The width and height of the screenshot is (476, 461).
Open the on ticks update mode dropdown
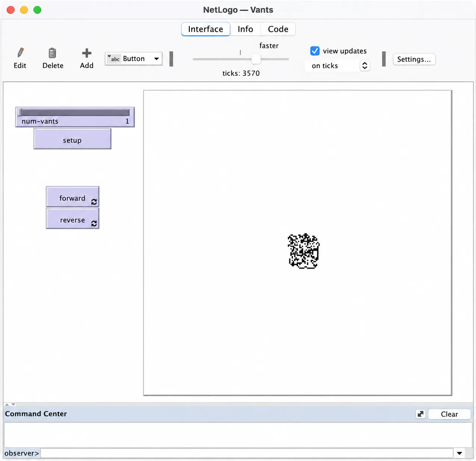(337, 66)
